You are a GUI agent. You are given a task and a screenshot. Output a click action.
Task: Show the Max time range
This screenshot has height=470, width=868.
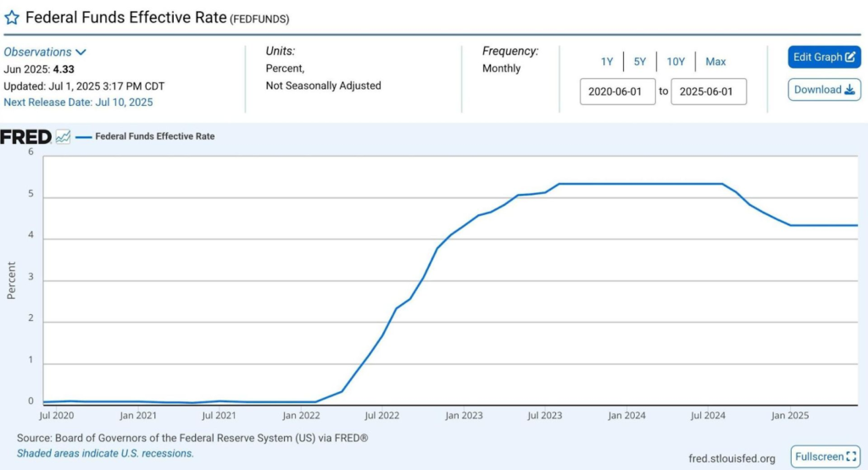pyautogui.click(x=715, y=62)
